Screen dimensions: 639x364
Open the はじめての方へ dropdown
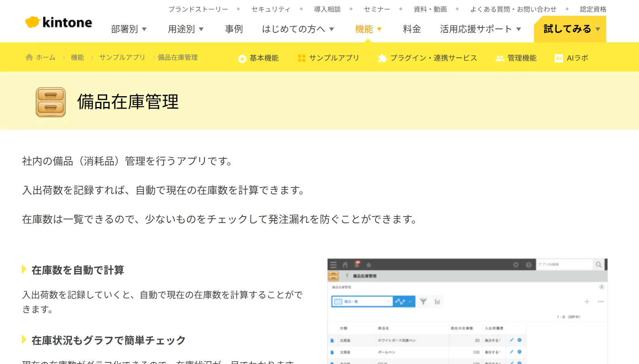click(x=298, y=29)
